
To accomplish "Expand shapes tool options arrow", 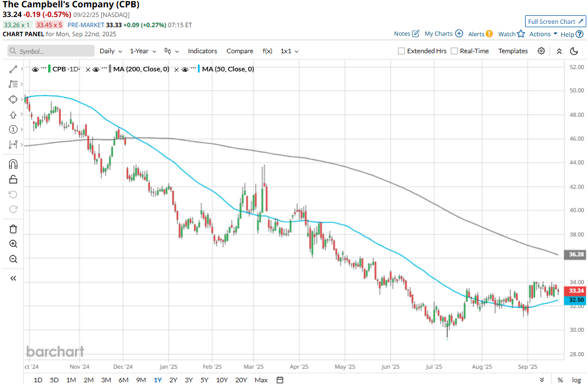I will [x=22, y=99].
